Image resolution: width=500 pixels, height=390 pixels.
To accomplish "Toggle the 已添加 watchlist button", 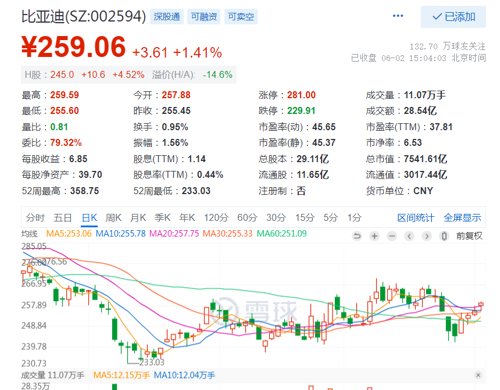I will (453, 17).
